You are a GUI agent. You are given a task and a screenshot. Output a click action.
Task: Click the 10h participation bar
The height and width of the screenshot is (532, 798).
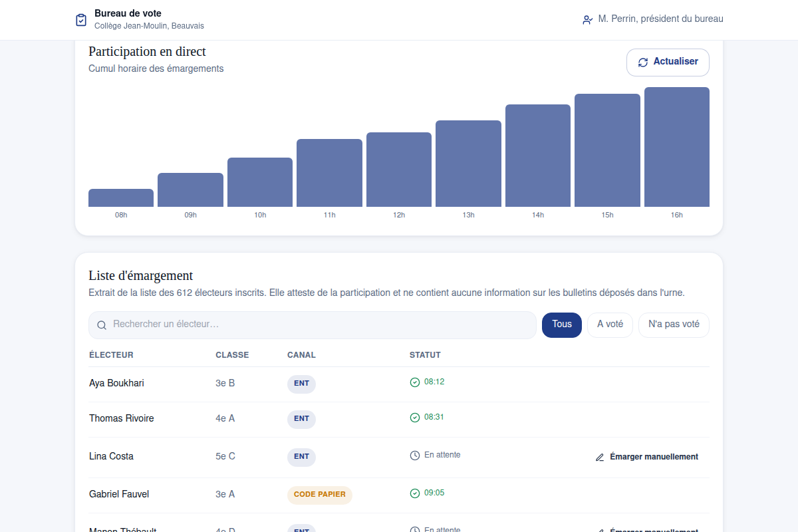click(x=260, y=182)
